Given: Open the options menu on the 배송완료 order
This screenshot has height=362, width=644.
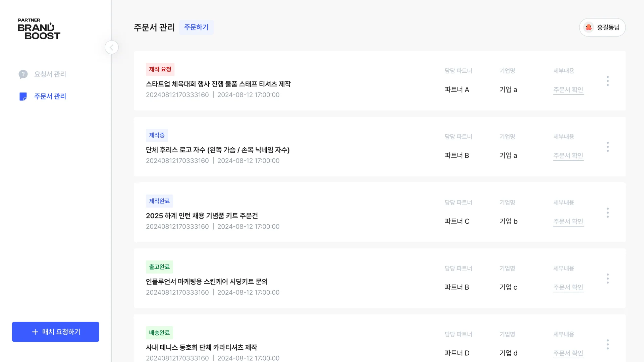Looking at the screenshot, I should [607, 344].
